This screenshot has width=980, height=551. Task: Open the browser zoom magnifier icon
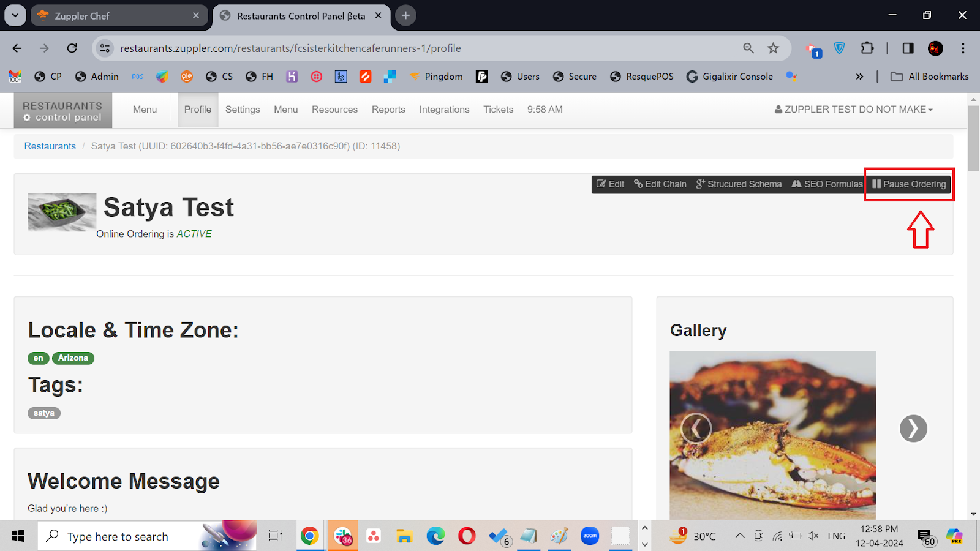748,48
